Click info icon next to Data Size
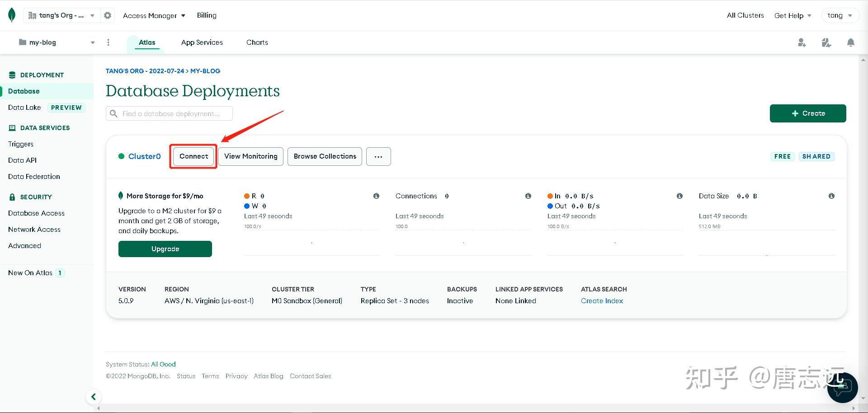The image size is (868, 413). click(x=831, y=196)
